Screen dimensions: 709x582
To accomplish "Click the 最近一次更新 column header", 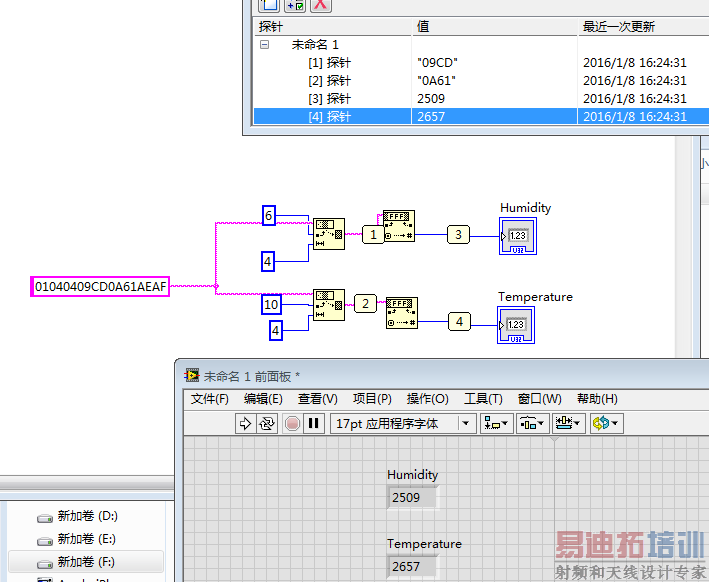I will (x=643, y=27).
